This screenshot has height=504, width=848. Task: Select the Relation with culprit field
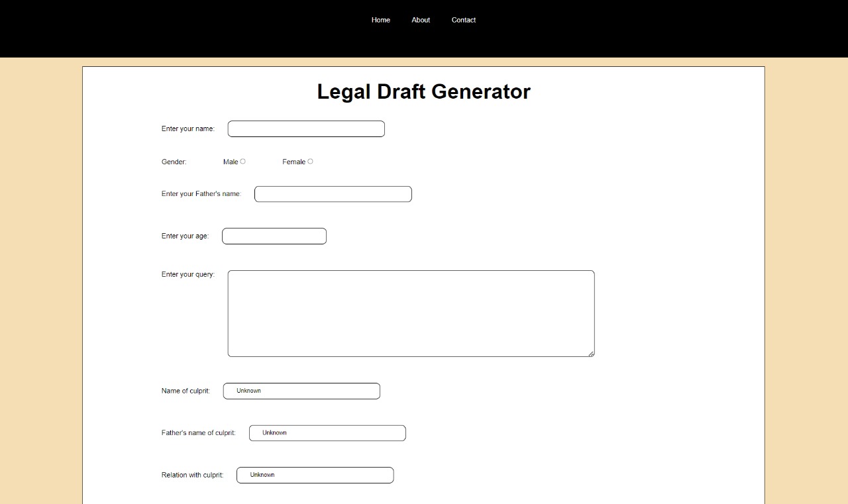(315, 476)
